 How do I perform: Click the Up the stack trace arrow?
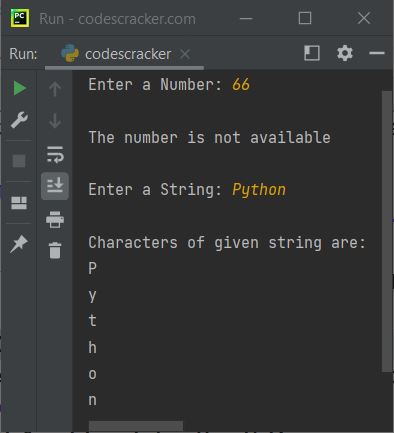tap(55, 89)
